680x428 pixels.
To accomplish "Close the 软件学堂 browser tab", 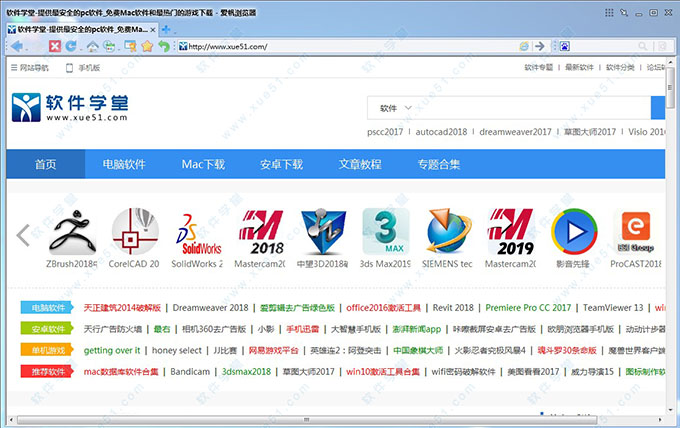I will (x=153, y=30).
